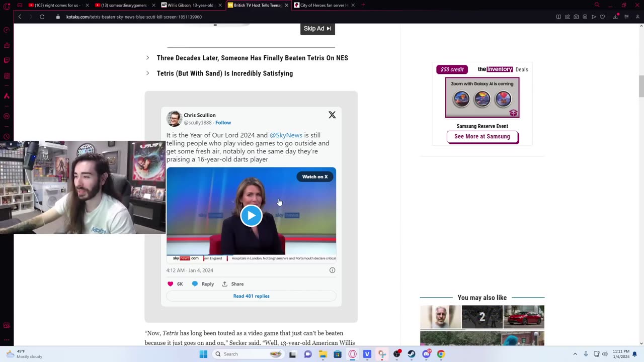
Task: Go back to the previous page
Action: point(20,17)
